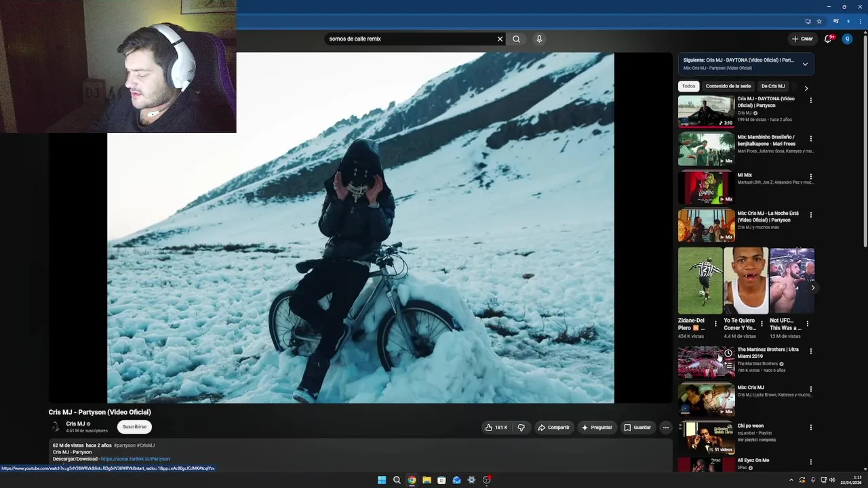Click the Compartir share button

(553, 428)
